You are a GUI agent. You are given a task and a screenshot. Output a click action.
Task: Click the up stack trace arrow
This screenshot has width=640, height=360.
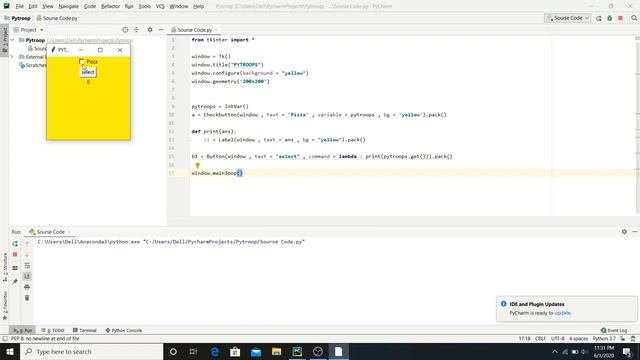(27, 244)
